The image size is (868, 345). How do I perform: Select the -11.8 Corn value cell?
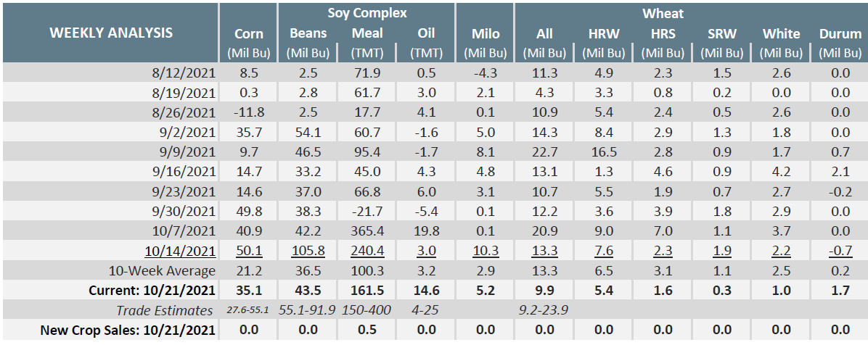click(x=248, y=111)
